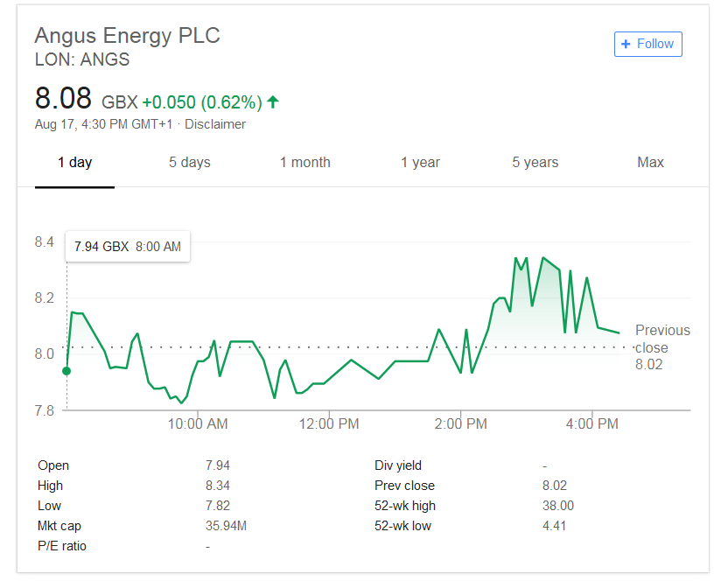The image size is (728, 581).
Task: Click the 2:00 PM axis label
Action: click(460, 423)
